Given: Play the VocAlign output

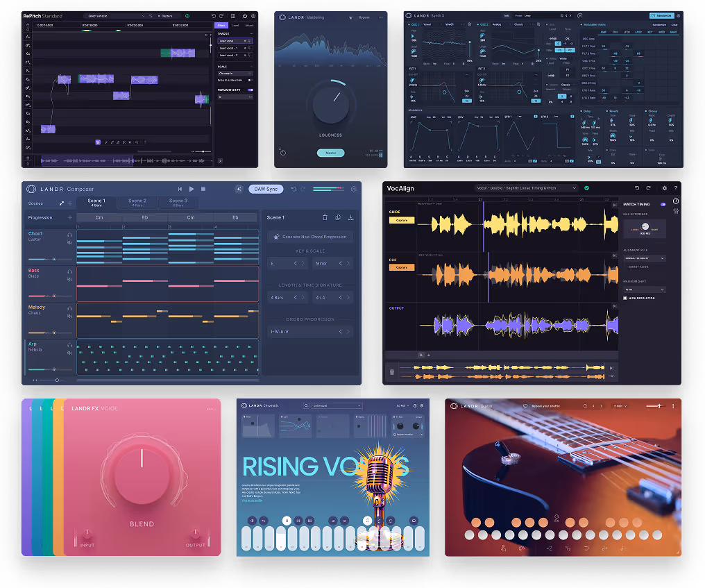Looking at the screenshot, I should click(421, 355).
